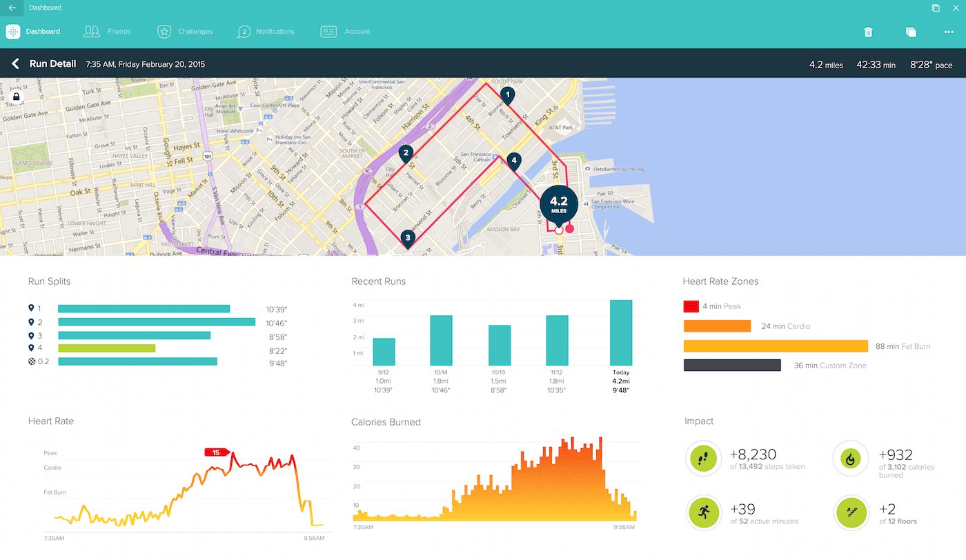Select the Dashboard tab

click(43, 32)
